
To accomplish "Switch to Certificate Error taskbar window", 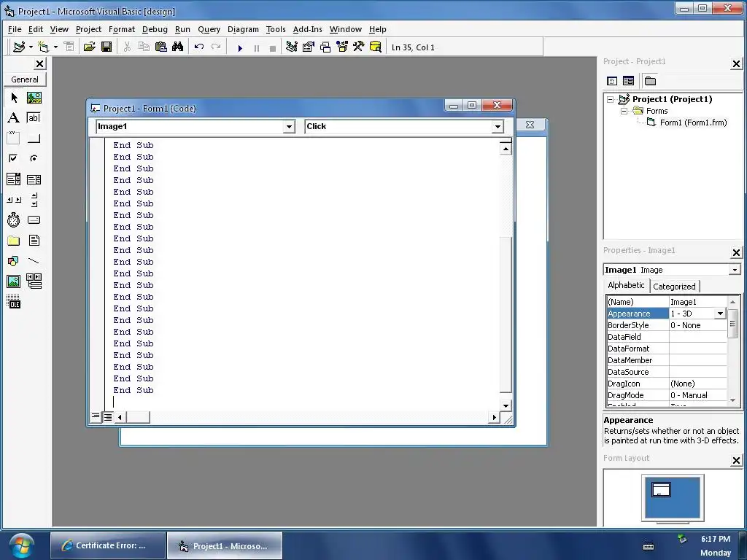I will 108,545.
